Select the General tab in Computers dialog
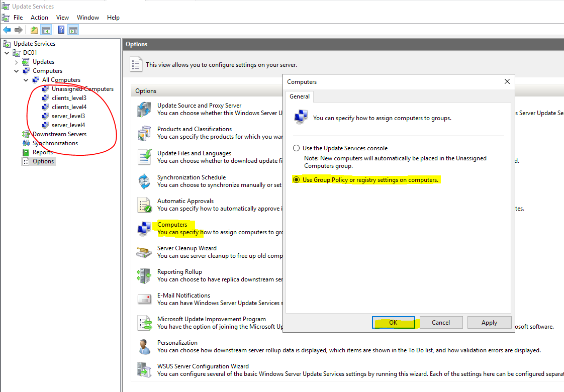The height and width of the screenshot is (392, 564). click(299, 96)
